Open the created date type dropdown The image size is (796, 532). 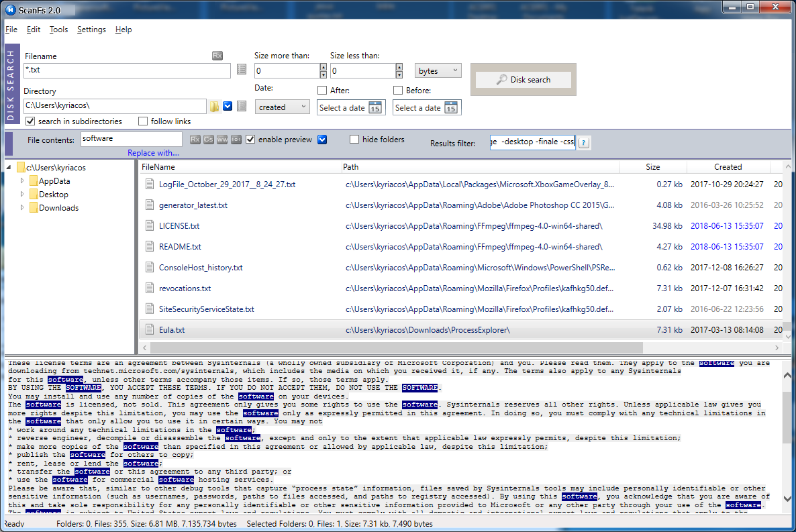tap(282, 106)
